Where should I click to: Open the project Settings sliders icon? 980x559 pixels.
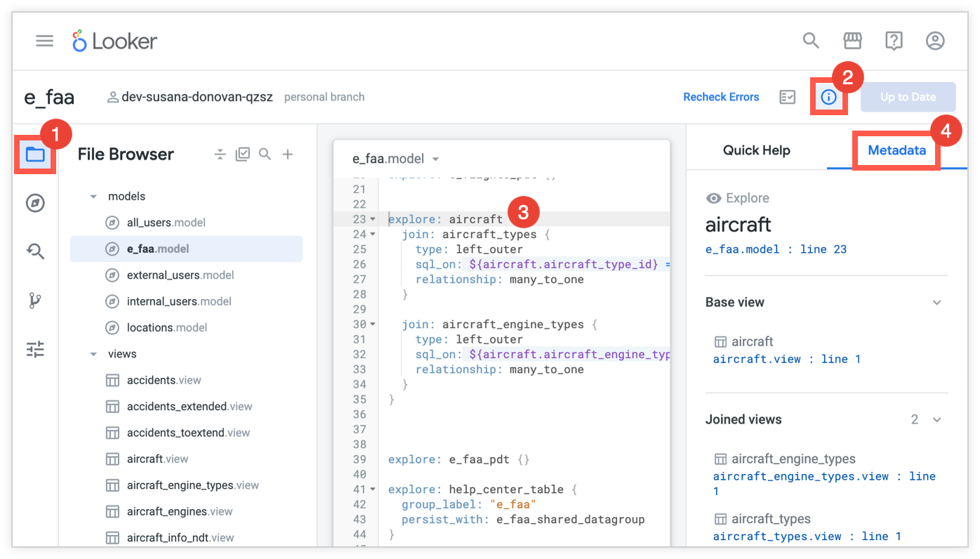click(x=35, y=349)
